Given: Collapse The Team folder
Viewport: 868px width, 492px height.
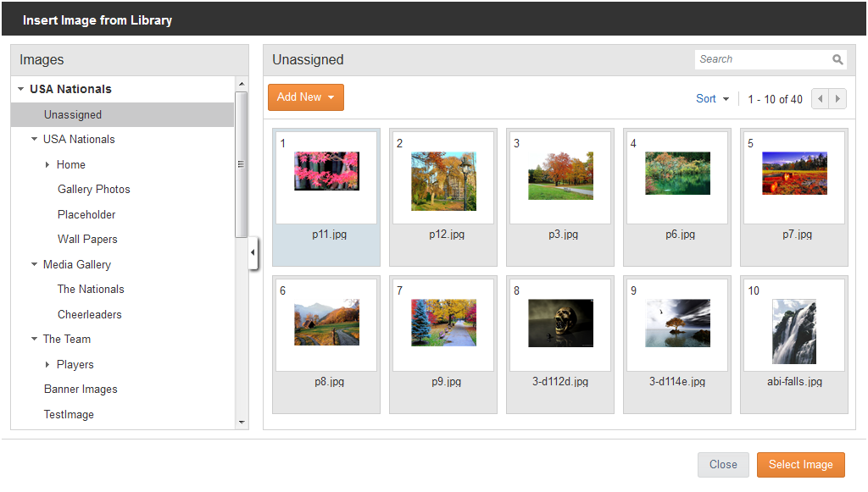Looking at the screenshot, I should [34, 339].
